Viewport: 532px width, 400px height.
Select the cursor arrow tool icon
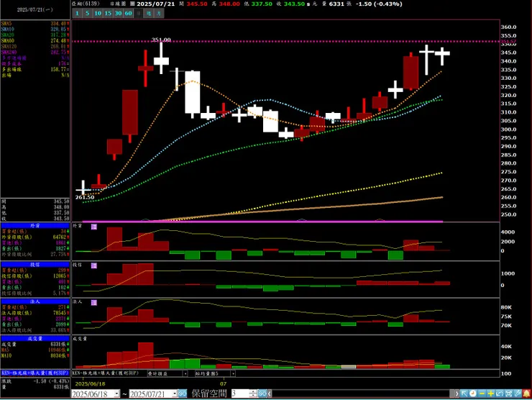pos(464,394)
